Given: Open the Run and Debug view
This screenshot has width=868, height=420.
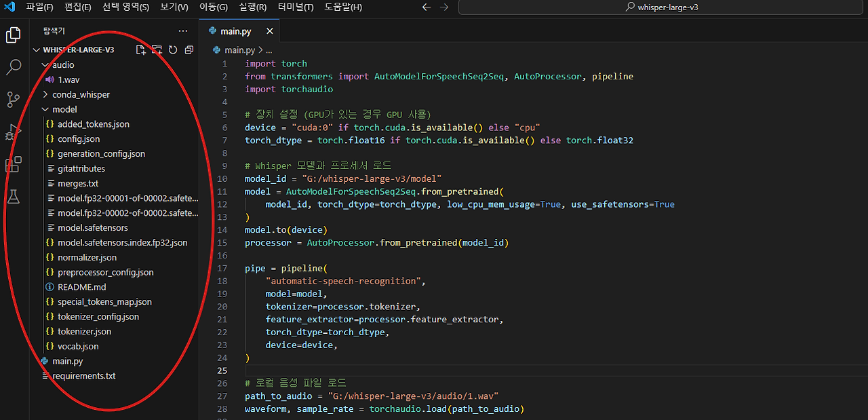Looking at the screenshot, I should 13,132.
